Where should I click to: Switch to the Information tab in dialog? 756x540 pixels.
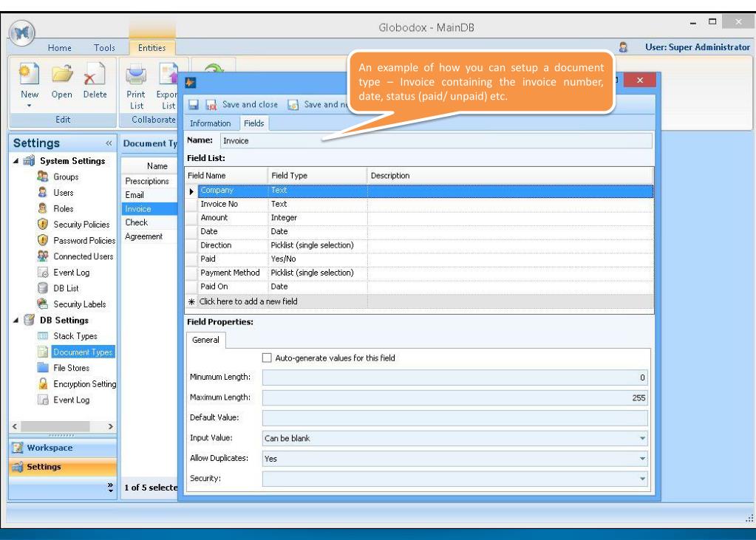coord(210,123)
